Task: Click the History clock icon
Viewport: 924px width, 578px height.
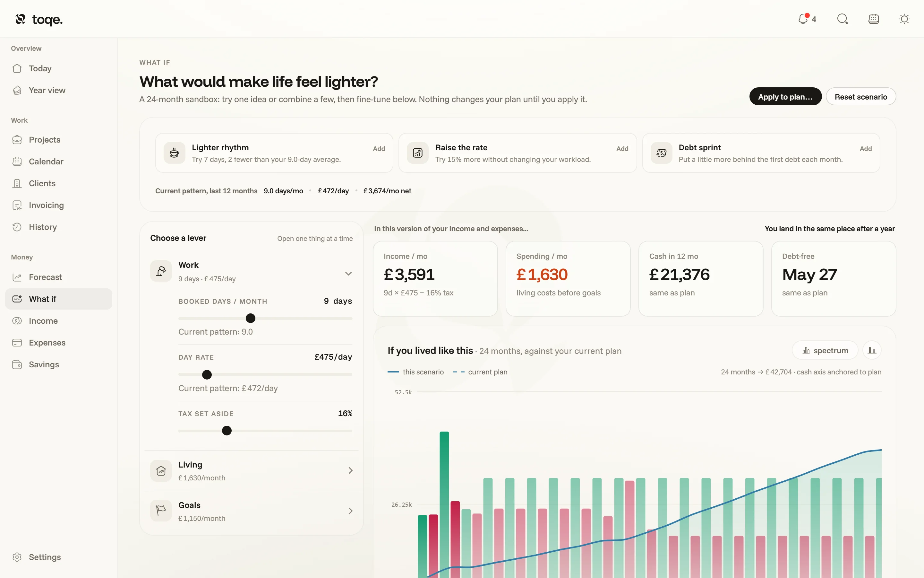Action: pyautogui.click(x=17, y=227)
